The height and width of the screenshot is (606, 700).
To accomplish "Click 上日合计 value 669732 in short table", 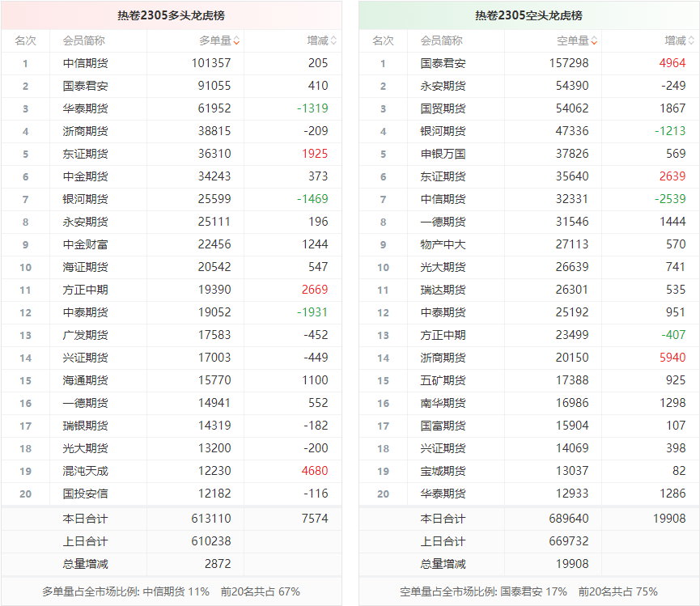I will pos(569,541).
